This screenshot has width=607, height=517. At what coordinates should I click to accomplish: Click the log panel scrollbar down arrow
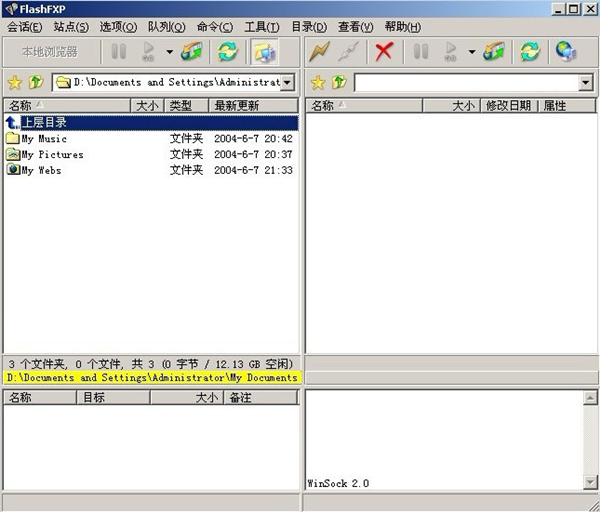click(590, 483)
